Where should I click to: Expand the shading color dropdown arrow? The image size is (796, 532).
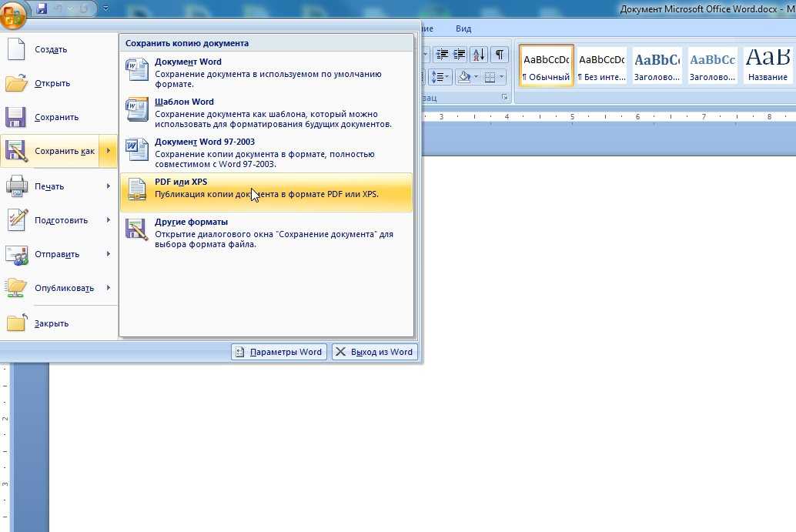point(477,77)
